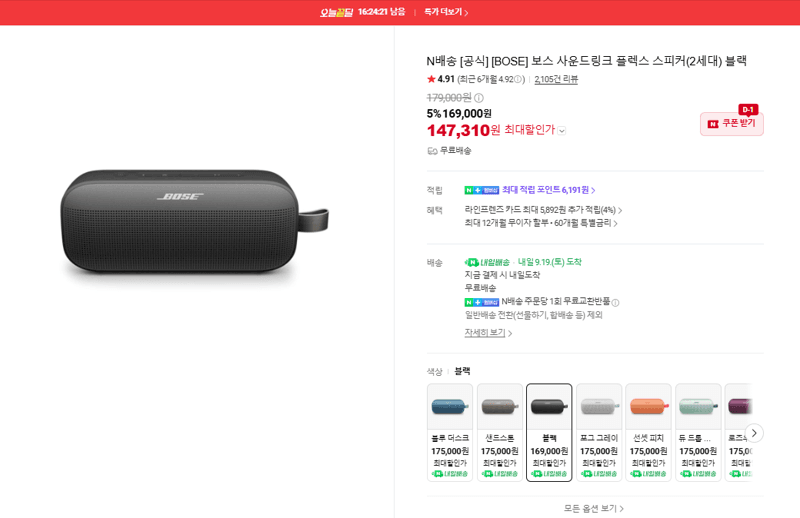Click the 147,310원 discounted price
This screenshot has width=800, height=518.
(463, 131)
